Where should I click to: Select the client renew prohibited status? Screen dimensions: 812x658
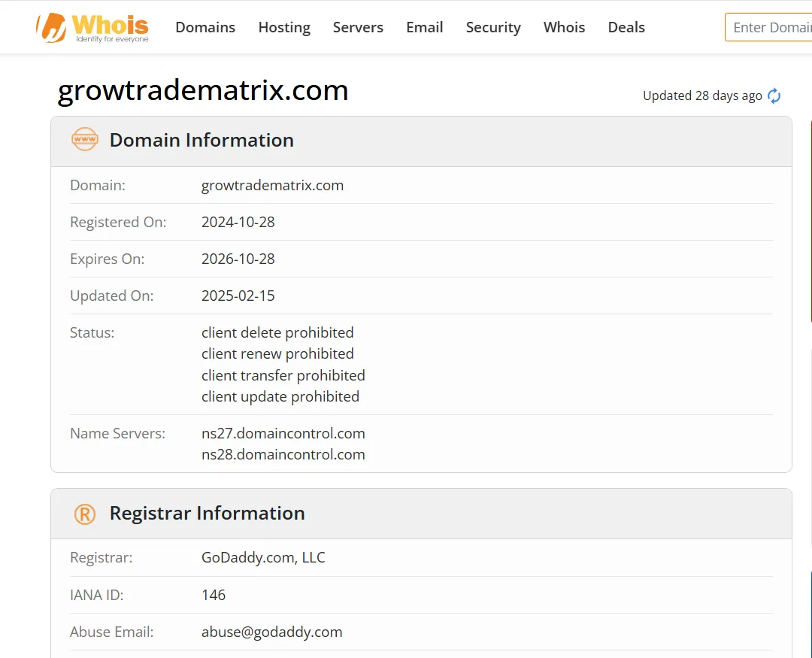(x=277, y=354)
